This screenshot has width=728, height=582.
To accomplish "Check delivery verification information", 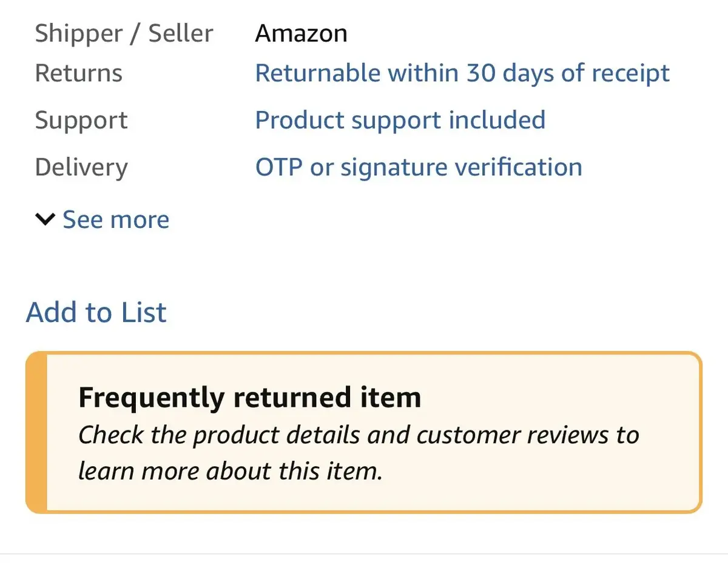I will 419,167.
